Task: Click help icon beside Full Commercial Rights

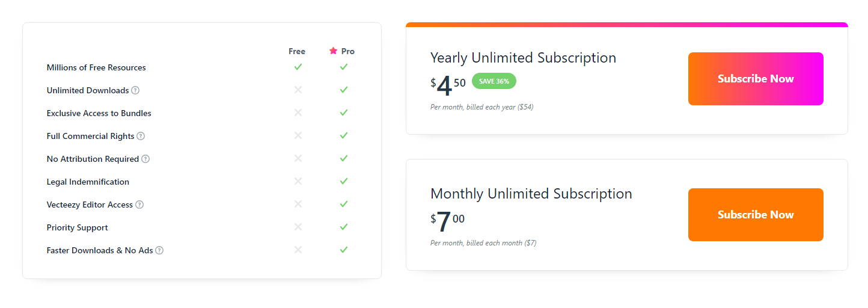Action: [141, 136]
